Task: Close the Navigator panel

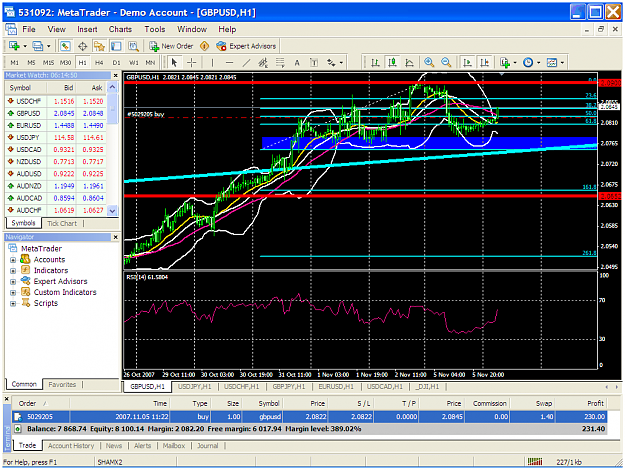Action: click(x=116, y=237)
